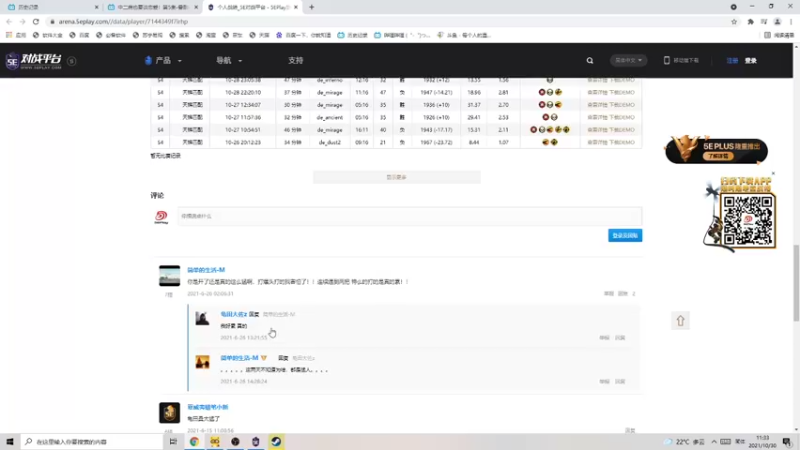The width and height of the screenshot is (800, 450).
Task: Click the blue login-to-reply button
Action: click(625, 235)
